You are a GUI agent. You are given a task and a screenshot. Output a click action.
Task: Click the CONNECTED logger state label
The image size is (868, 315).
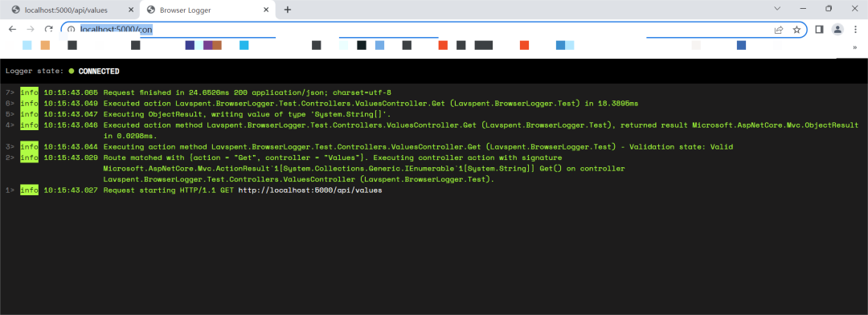click(x=99, y=72)
